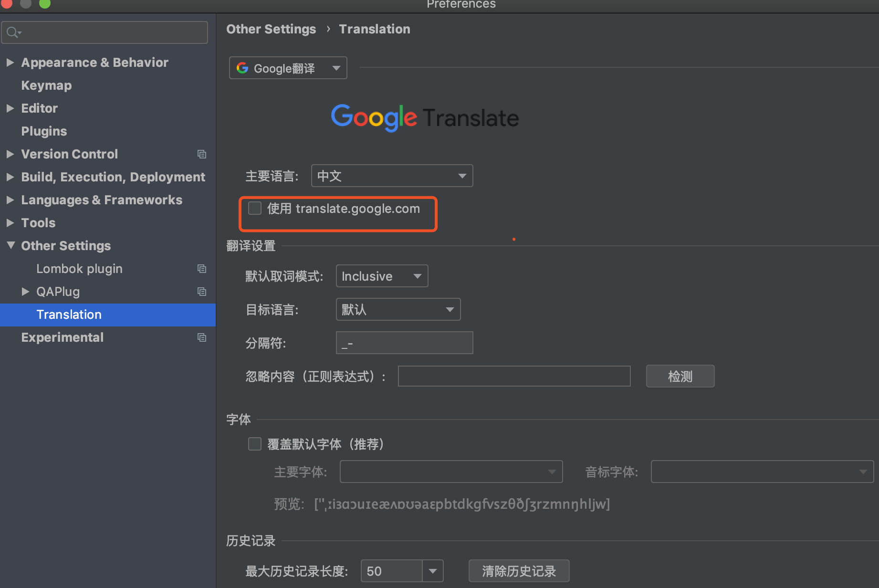This screenshot has width=879, height=588.
Task: Click the copy settings icon beside Version Control
Action: [202, 154]
